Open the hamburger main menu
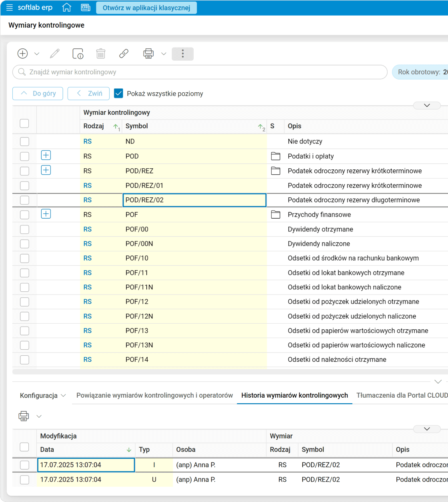 [10, 8]
